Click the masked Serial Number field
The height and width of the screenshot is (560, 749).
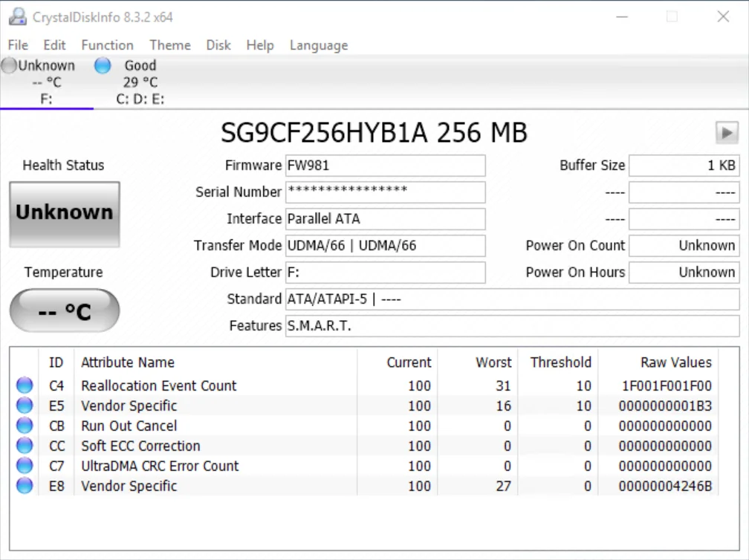coord(386,192)
